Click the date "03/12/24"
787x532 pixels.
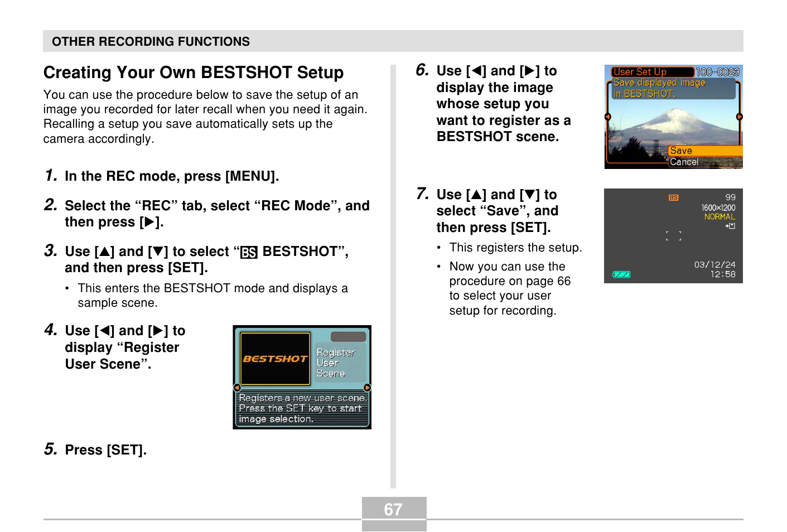(x=714, y=264)
